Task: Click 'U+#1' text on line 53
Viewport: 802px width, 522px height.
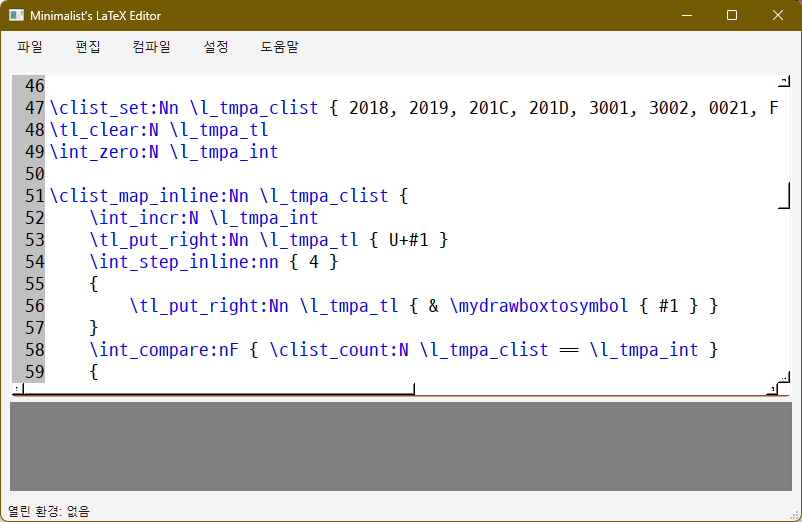Action: (x=409, y=240)
